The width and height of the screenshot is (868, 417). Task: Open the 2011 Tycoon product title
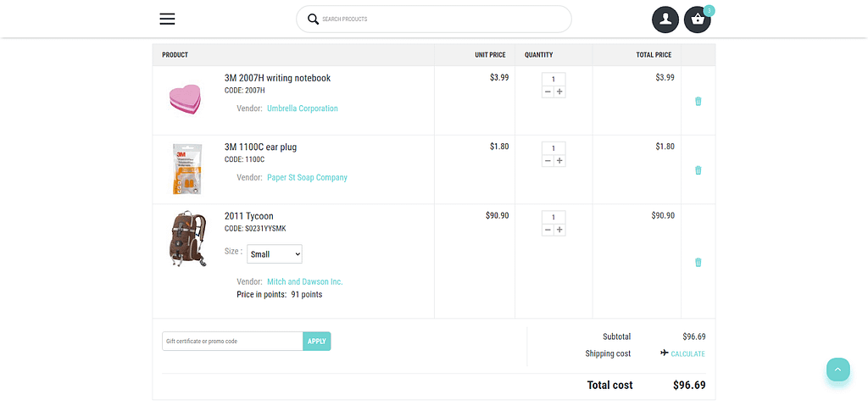[249, 216]
